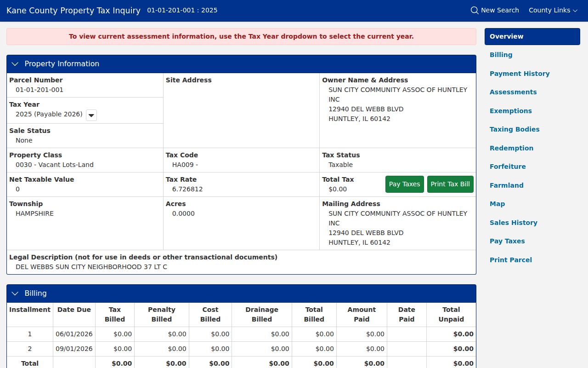588x368 pixels.
Task: Click the green Pay Taxes button
Action: pos(404,184)
